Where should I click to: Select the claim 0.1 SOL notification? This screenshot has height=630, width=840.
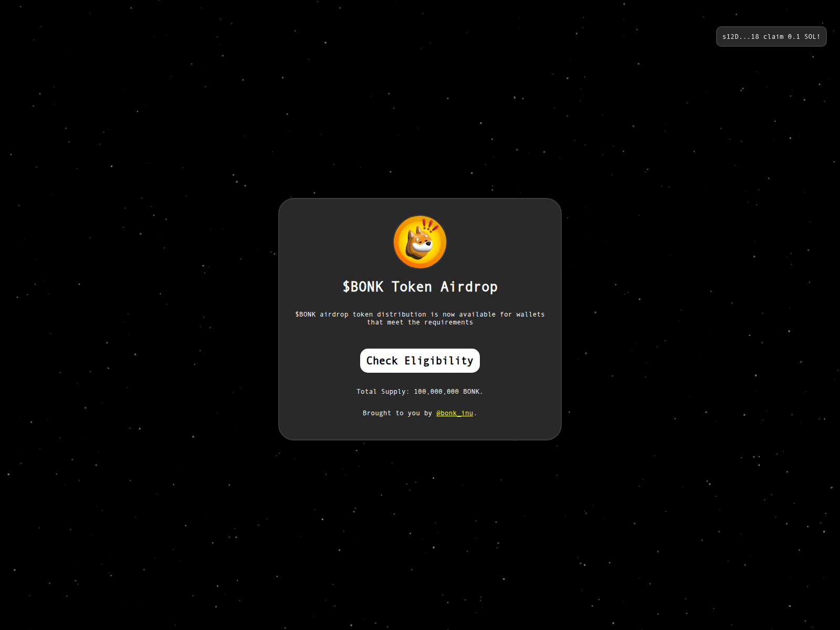click(x=771, y=37)
